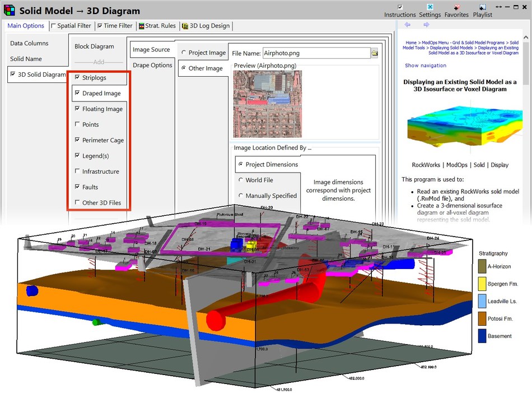The width and height of the screenshot is (532, 393).
Task: Open Settings from the top toolbar
Action: tap(430, 7)
